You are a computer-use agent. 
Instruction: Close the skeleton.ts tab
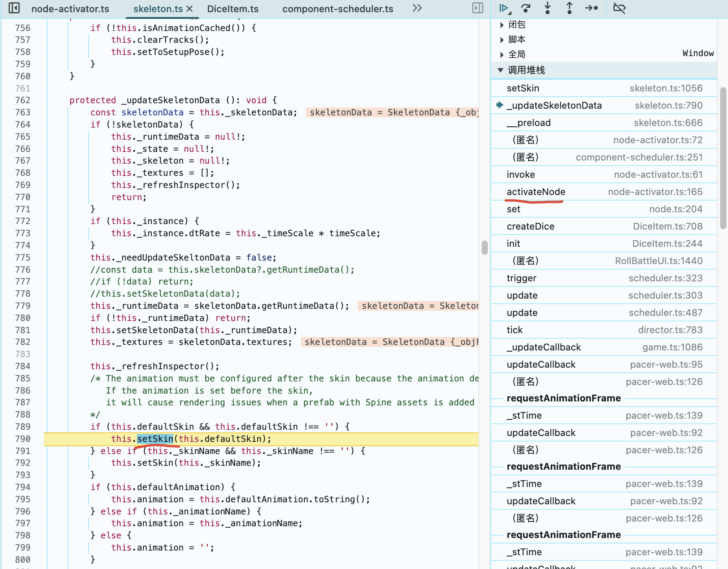point(189,9)
